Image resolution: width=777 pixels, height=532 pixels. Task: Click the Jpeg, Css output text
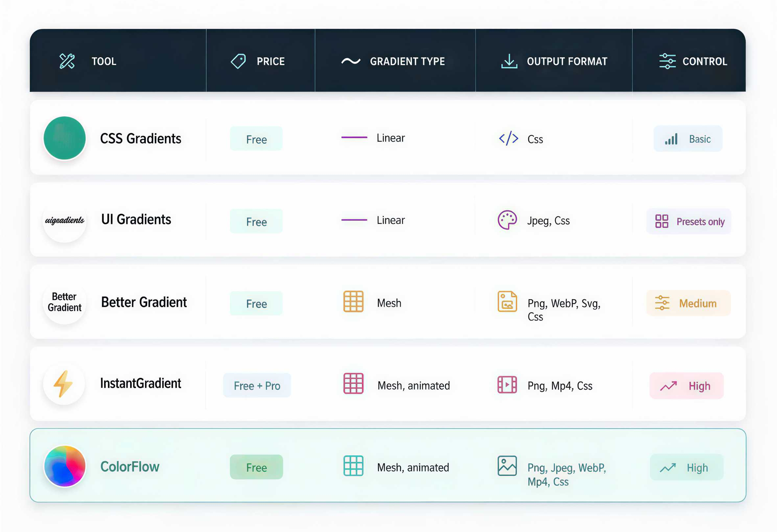pyautogui.click(x=548, y=221)
